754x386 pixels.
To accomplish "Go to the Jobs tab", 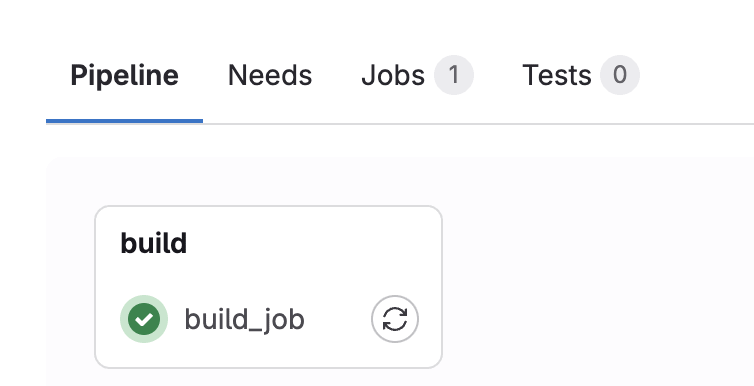I will coord(417,75).
